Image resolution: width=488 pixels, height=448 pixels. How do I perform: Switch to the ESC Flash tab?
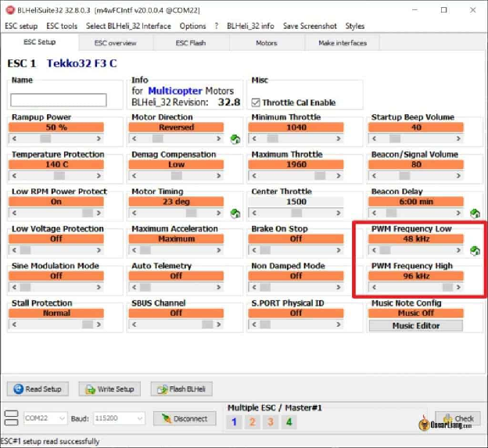pyautogui.click(x=191, y=43)
